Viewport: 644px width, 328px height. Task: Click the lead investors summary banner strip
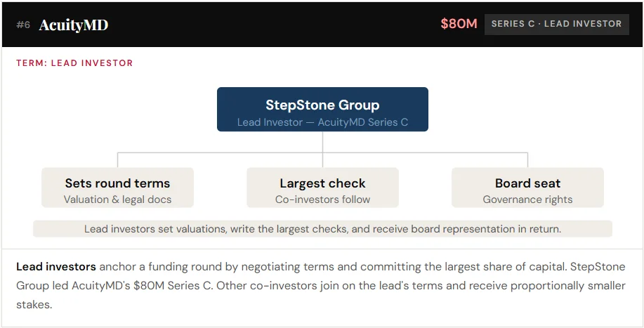pyautogui.click(x=322, y=229)
